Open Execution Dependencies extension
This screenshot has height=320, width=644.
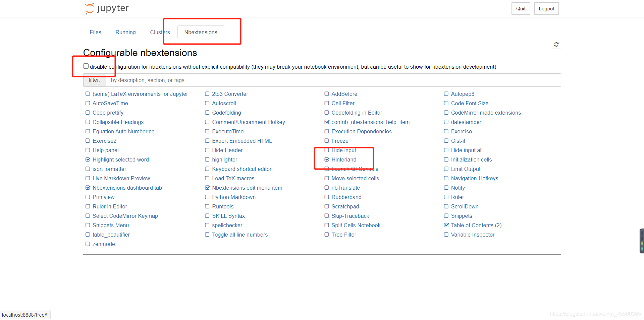[x=362, y=131]
